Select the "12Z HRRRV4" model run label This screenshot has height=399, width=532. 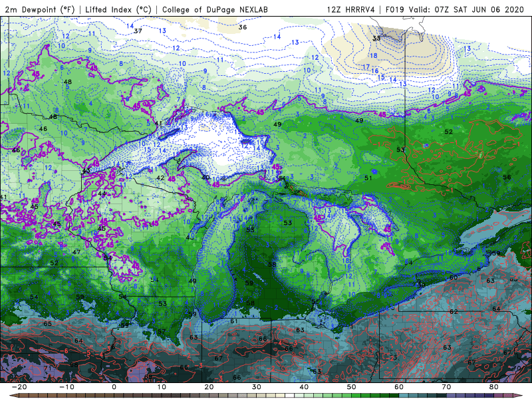pos(351,9)
